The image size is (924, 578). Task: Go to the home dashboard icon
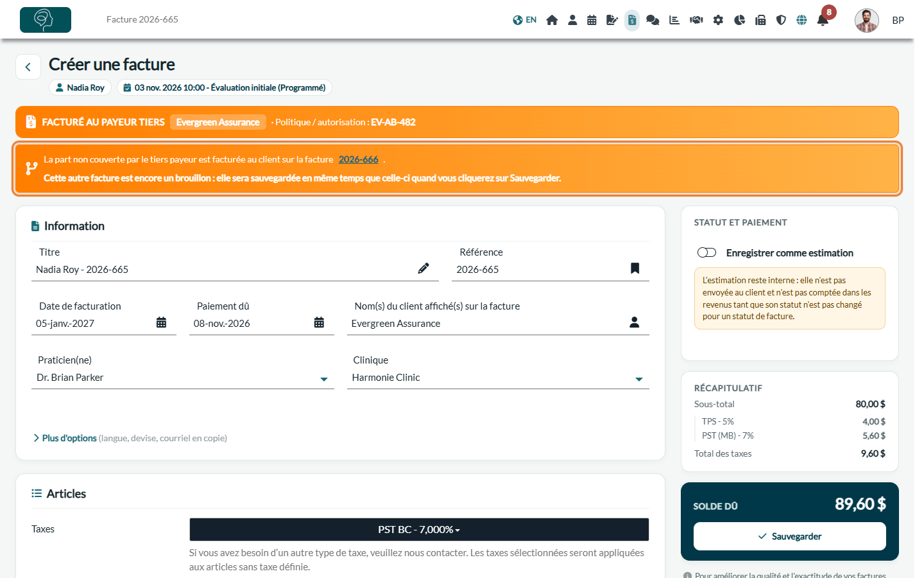click(x=552, y=20)
